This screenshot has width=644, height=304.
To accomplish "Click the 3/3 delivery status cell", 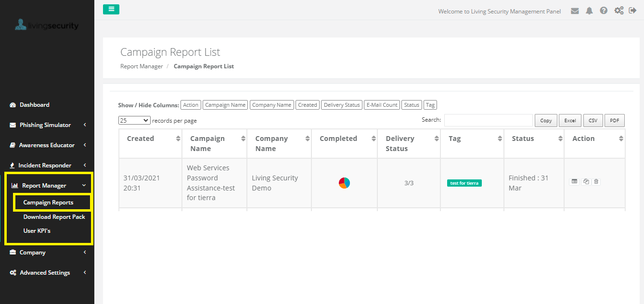I will point(409,183).
